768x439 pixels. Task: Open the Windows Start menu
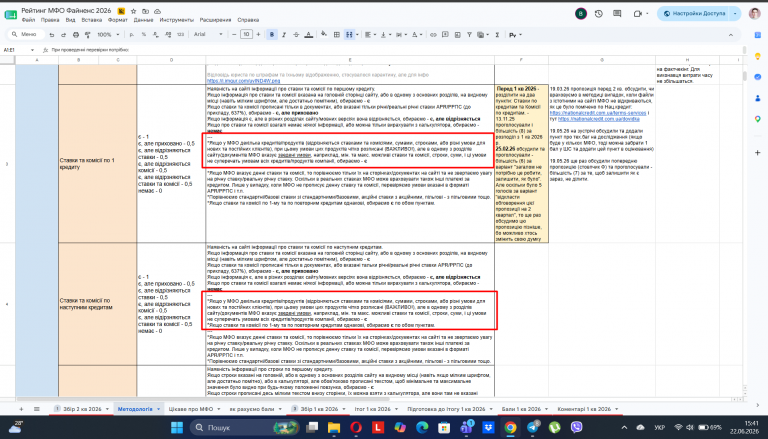(x=177, y=427)
